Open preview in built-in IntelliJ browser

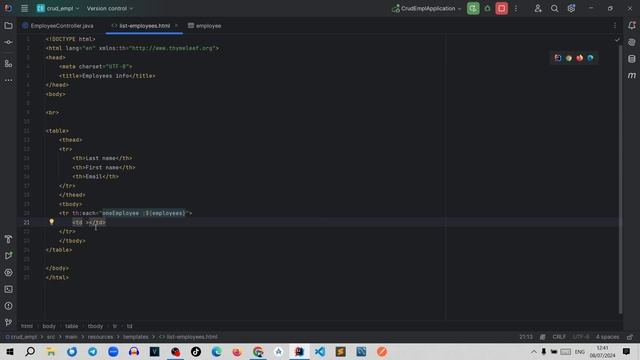pyautogui.click(x=558, y=58)
